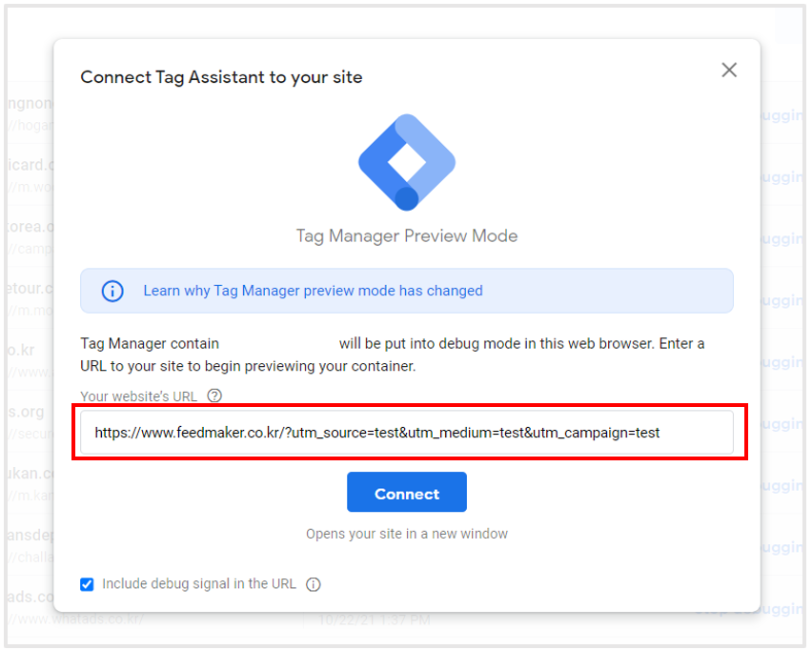812x650 pixels.
Task: Close the Connect Tag Assistant dialog
Action: point(729,70)
